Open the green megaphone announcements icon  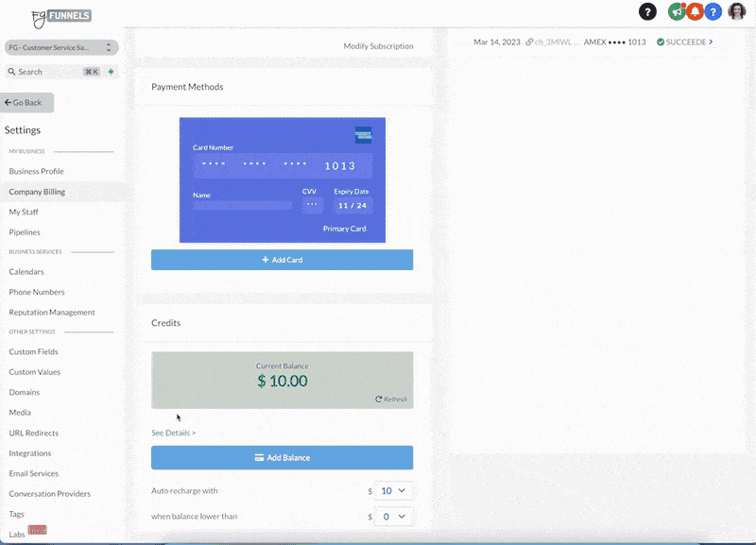[676, 11]
